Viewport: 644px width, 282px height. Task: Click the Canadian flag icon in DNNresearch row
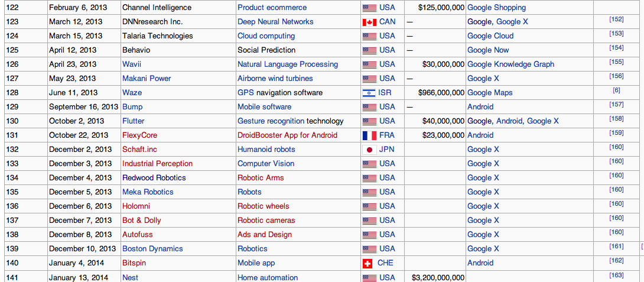coord(369,22)
